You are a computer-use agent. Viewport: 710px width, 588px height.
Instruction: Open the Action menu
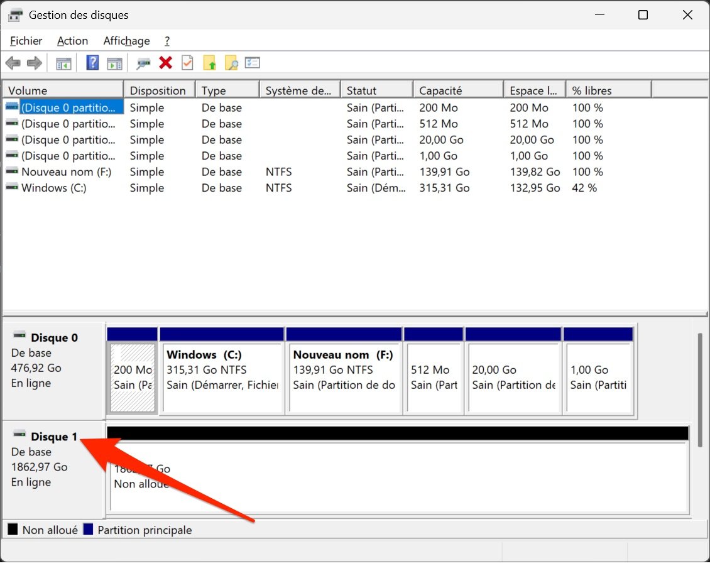pyautogui.click(x=72, y=41)
